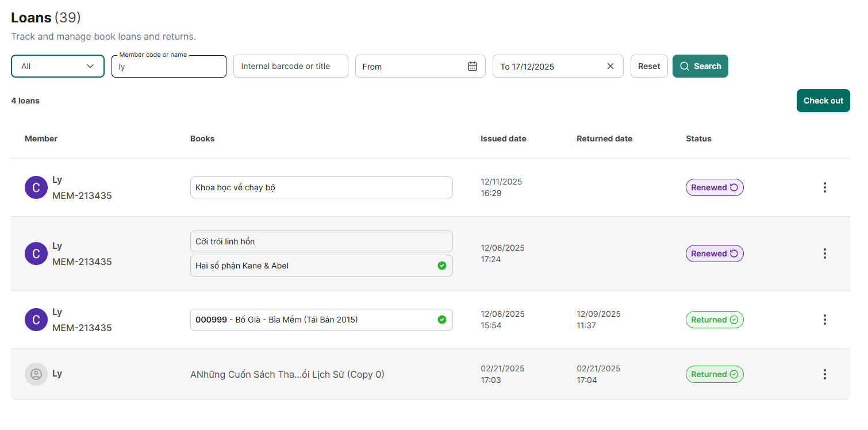Click the grey profile avatar in the last row
Image resolution: width=868 pixels, height=430 pixels.
point(36,374)
